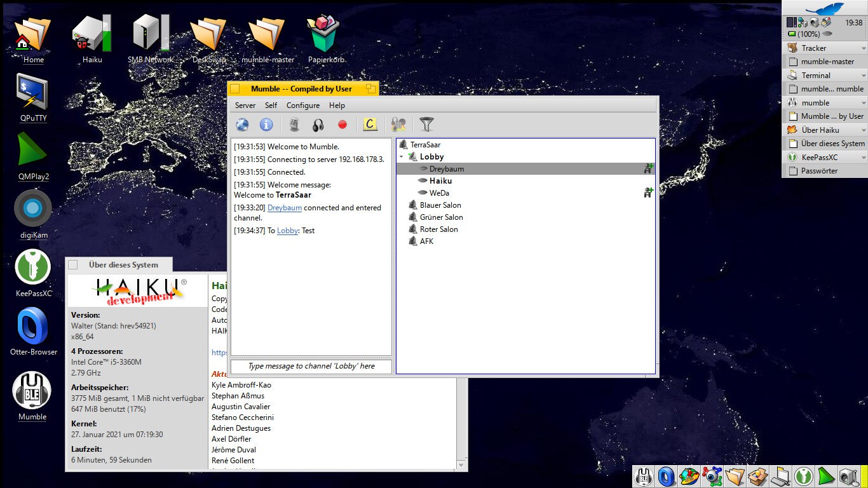Screen dimensions: 868x488
Task: Click the Mumble window title tab
Action: (303, 89)
